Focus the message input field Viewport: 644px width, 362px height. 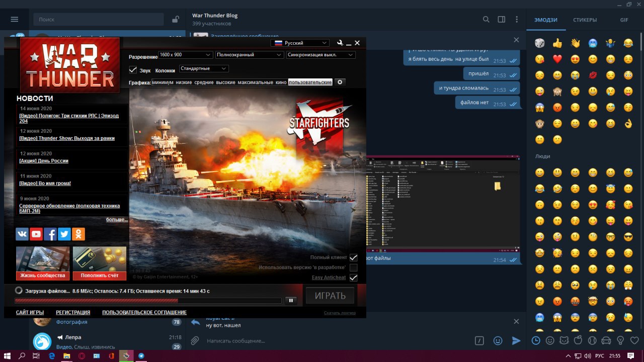[x=337, y=341]
